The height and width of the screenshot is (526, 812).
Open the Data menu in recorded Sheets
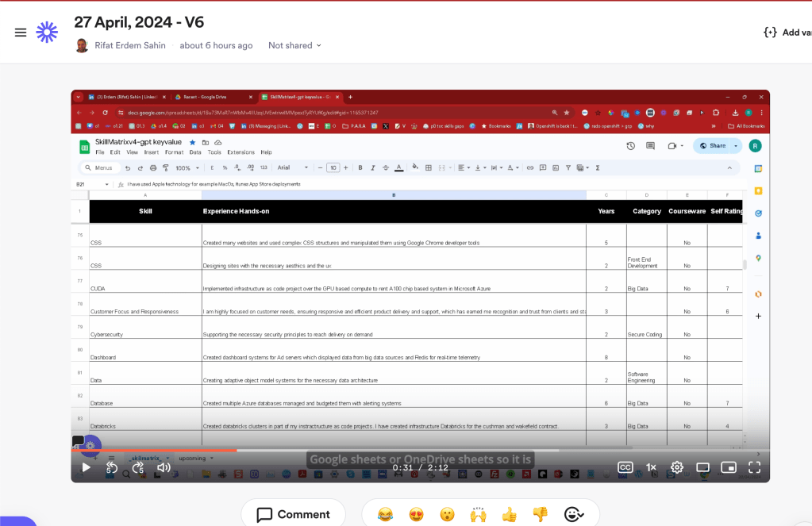tap(195, 153)
